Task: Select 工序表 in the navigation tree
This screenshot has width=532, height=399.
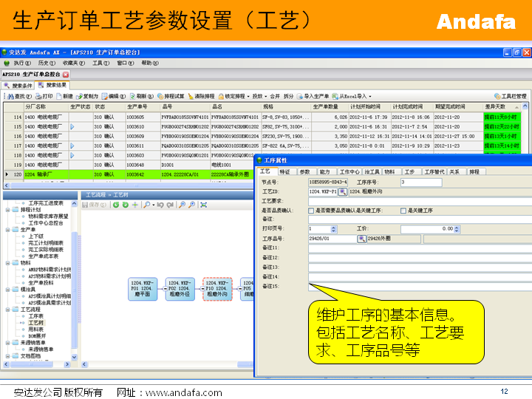Action: point(35,316)
